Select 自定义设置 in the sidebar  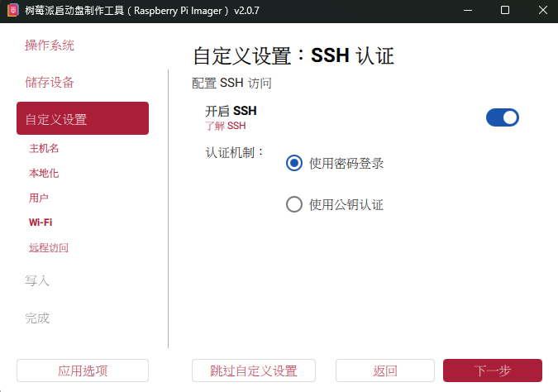click(83, 118)
